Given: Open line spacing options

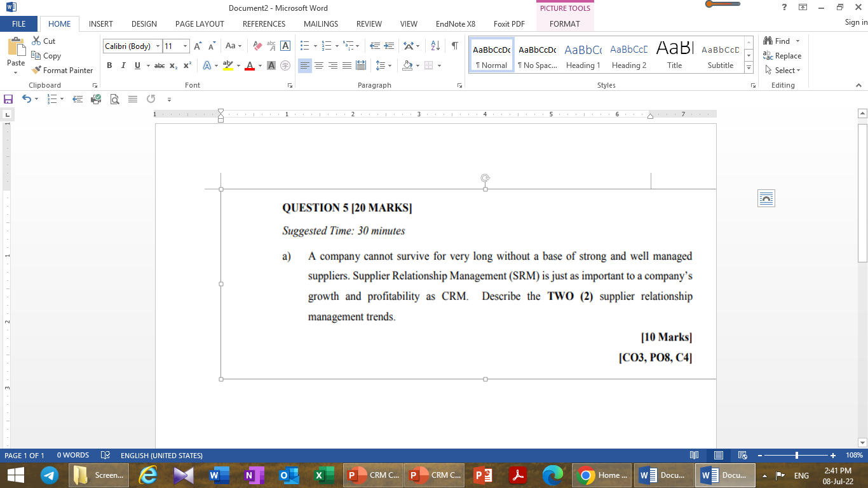Looking at the screenshot, I should (382, 65).
